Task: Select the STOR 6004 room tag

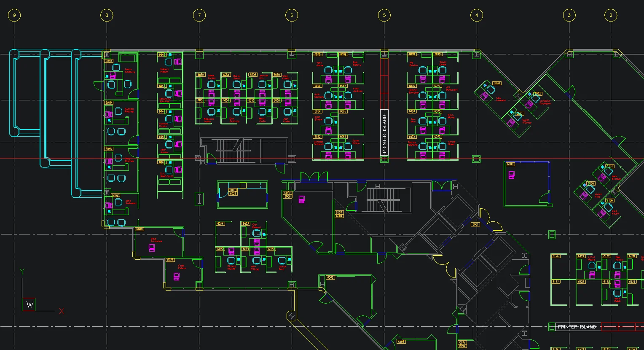Action: [339, 214]
